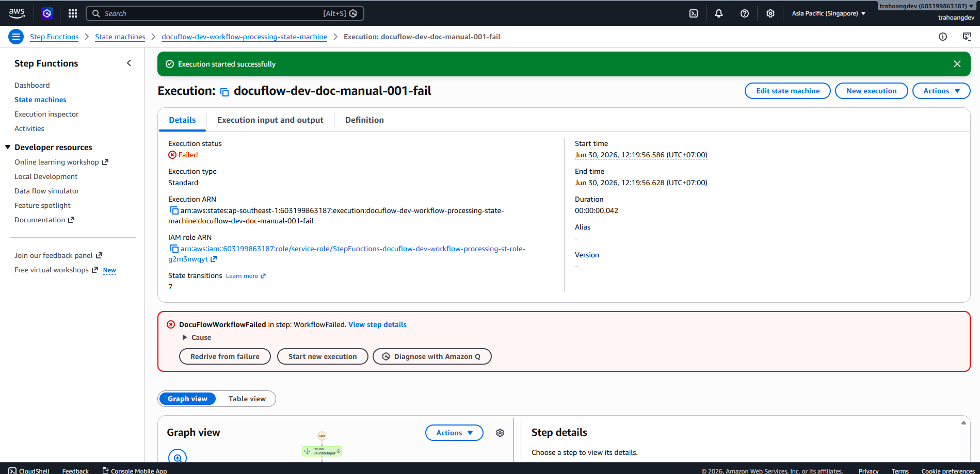Open the IAM role ARN link
The width and height of the screenshot is (980, 474).
pos(347,254)
